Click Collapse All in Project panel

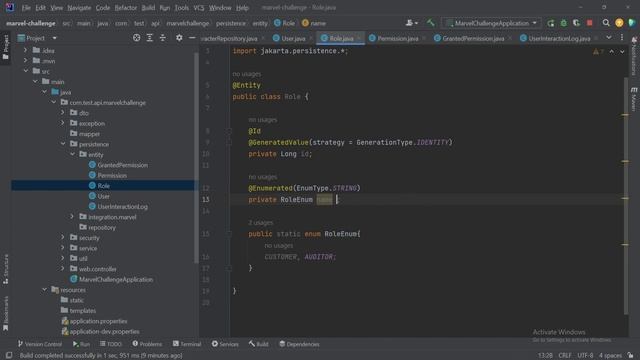pos(162,38)
